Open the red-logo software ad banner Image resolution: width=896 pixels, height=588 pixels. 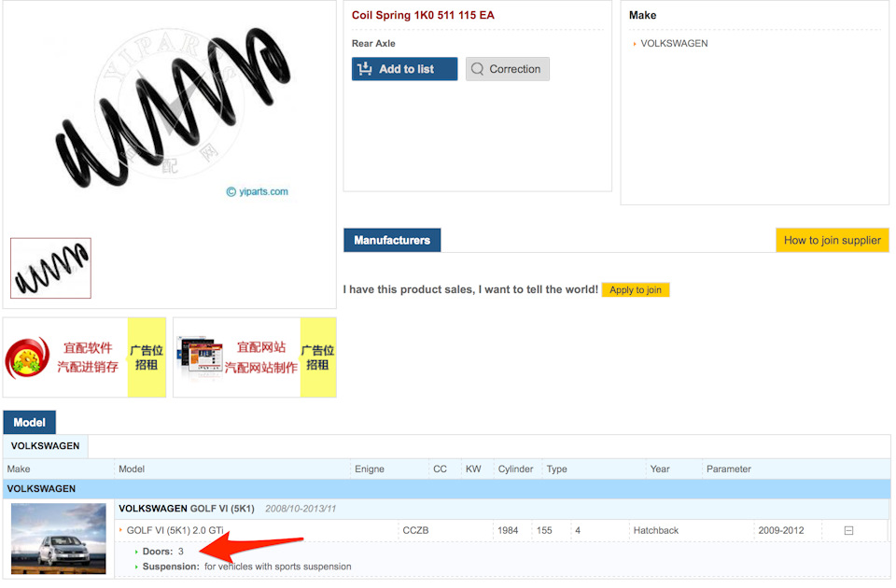[85, 357]
